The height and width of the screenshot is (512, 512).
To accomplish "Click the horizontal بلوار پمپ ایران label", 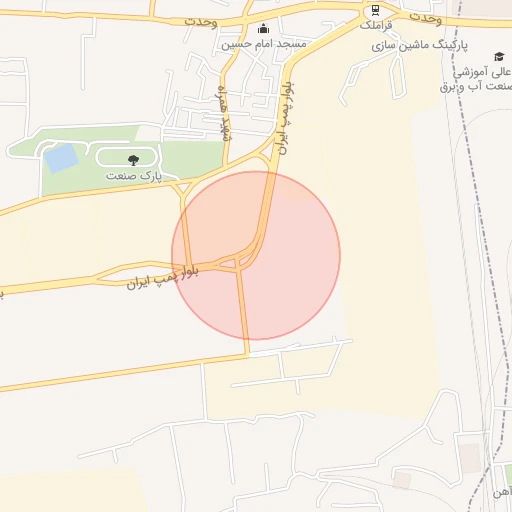I will pos(163,278).
